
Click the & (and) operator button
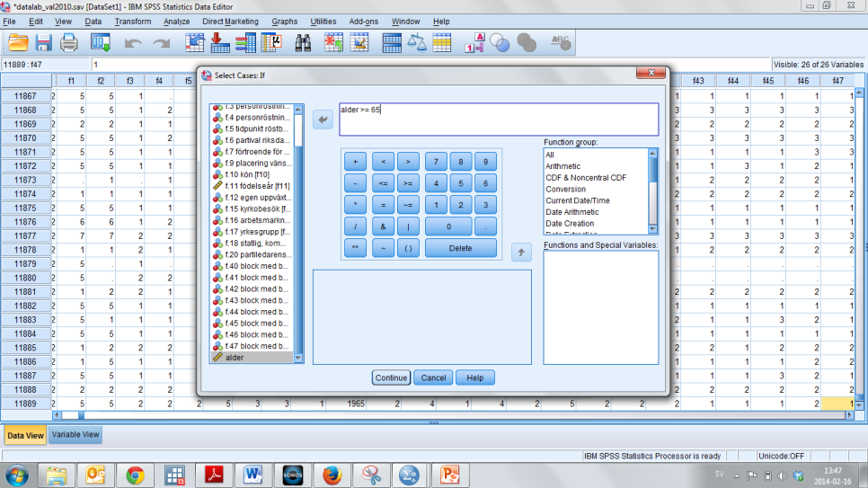(x=383, y=226)
